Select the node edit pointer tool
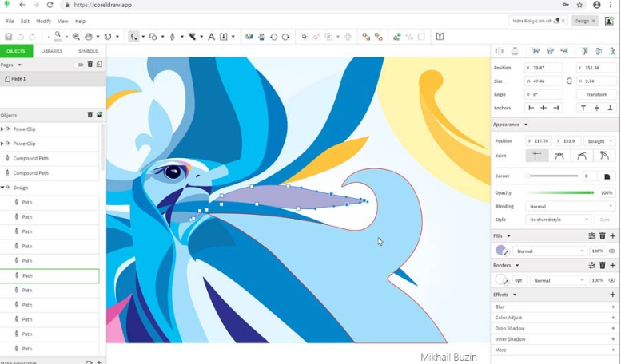This screenshot has height=364, width=621. 133,37
